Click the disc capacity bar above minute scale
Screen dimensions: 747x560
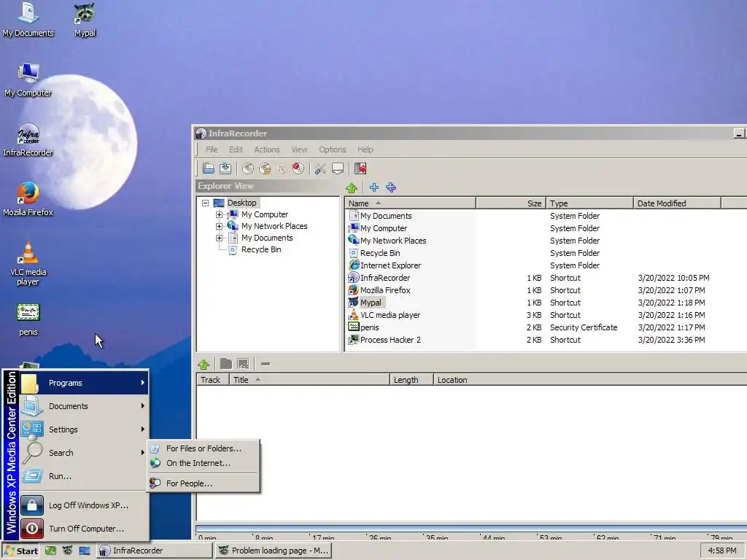point(471,529)
